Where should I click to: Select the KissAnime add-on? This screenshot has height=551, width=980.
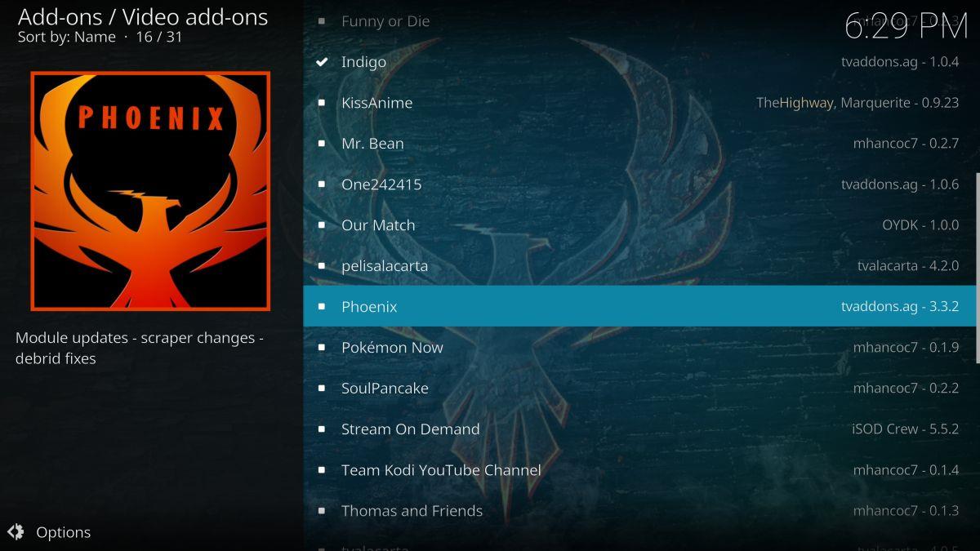click(x=641, y=102)
